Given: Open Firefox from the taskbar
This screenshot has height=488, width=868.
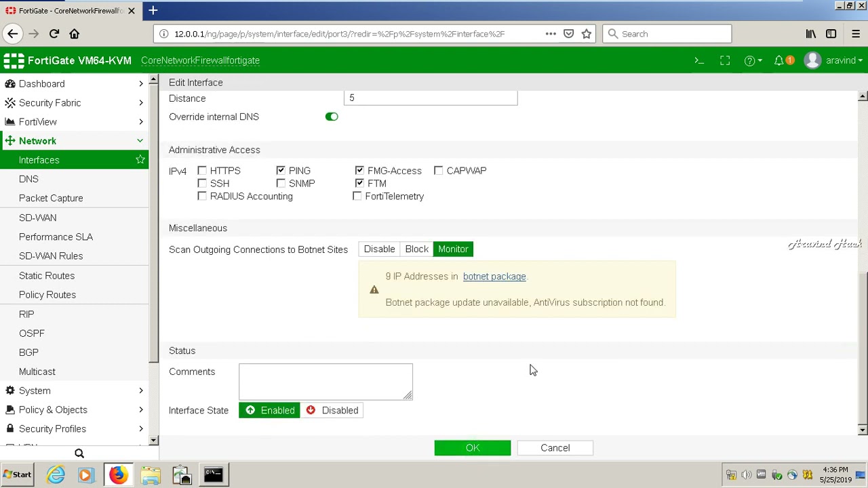Looking at the screenshot, I should (x=118, y=475).
